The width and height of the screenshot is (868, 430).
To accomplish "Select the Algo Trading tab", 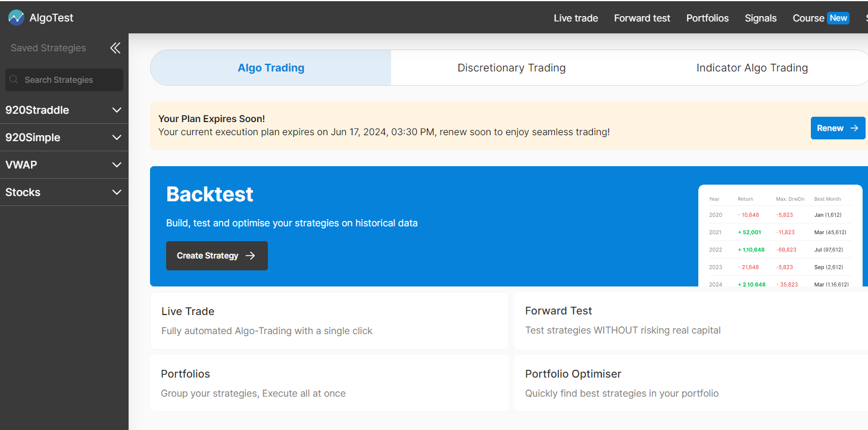I will 271,68.
